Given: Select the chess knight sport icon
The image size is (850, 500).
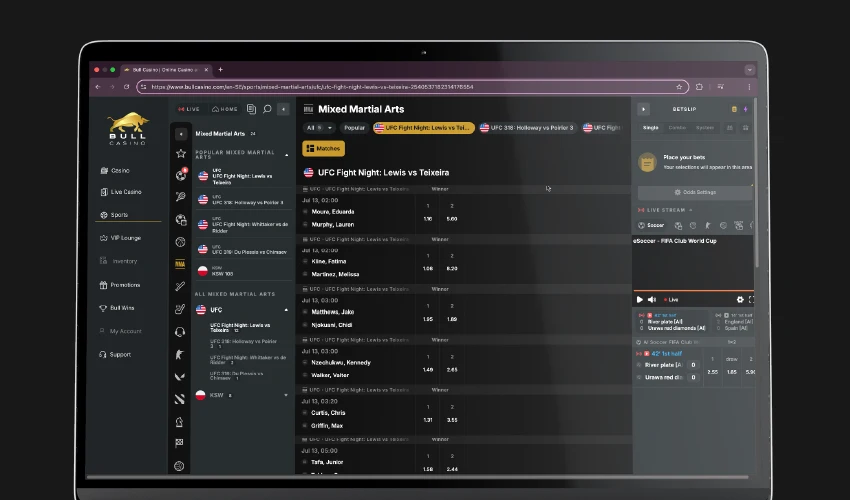Looking at the screenshot, I should 179,422.
